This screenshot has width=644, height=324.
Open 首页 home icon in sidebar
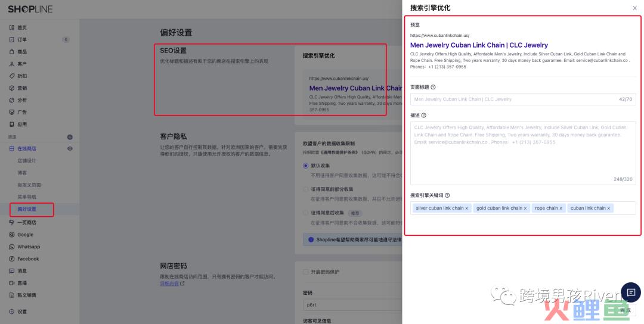11,27
